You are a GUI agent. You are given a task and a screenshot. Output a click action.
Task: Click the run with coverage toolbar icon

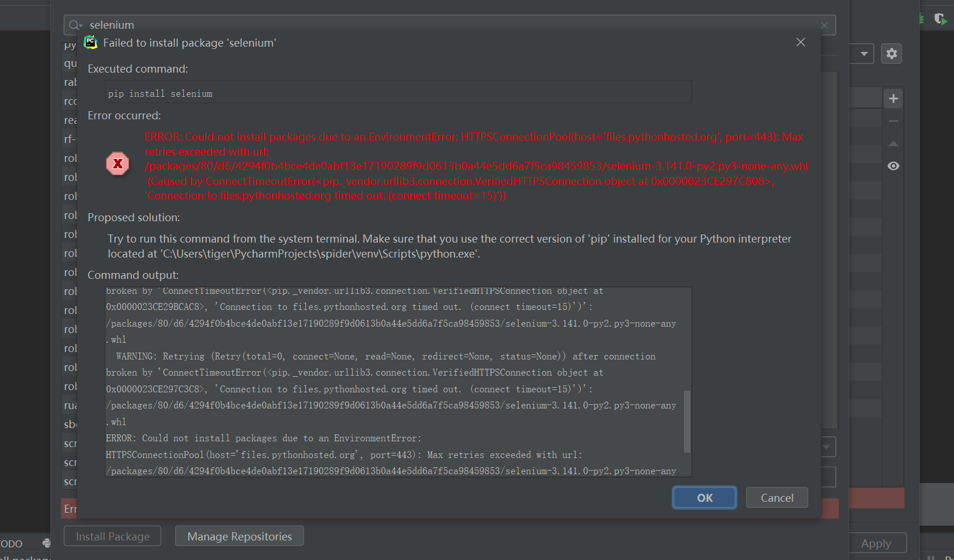[x=940, y=19]
